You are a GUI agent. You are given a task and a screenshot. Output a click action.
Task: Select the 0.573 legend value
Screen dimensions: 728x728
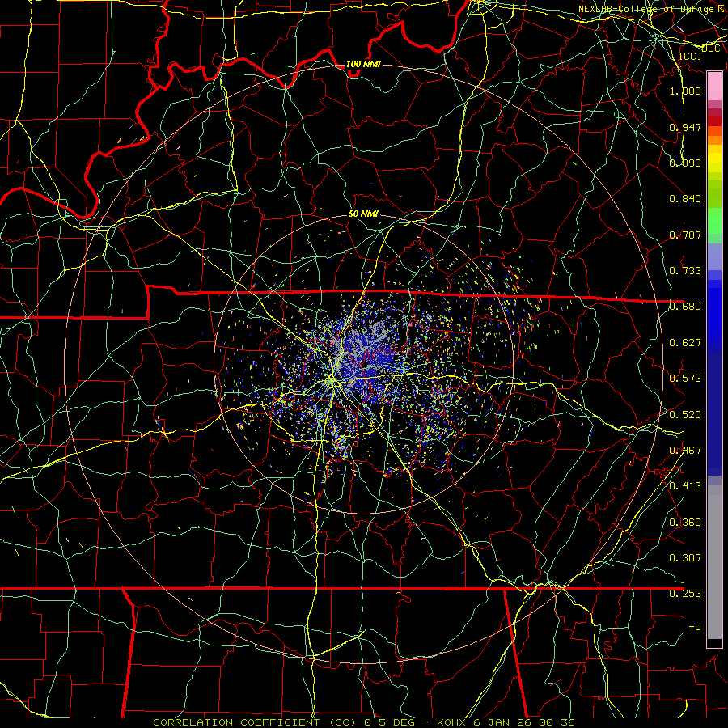(685, 379)
